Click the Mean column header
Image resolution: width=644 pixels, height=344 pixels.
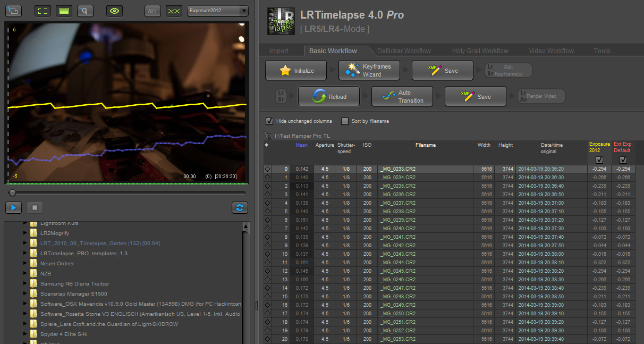pos(301,145)
